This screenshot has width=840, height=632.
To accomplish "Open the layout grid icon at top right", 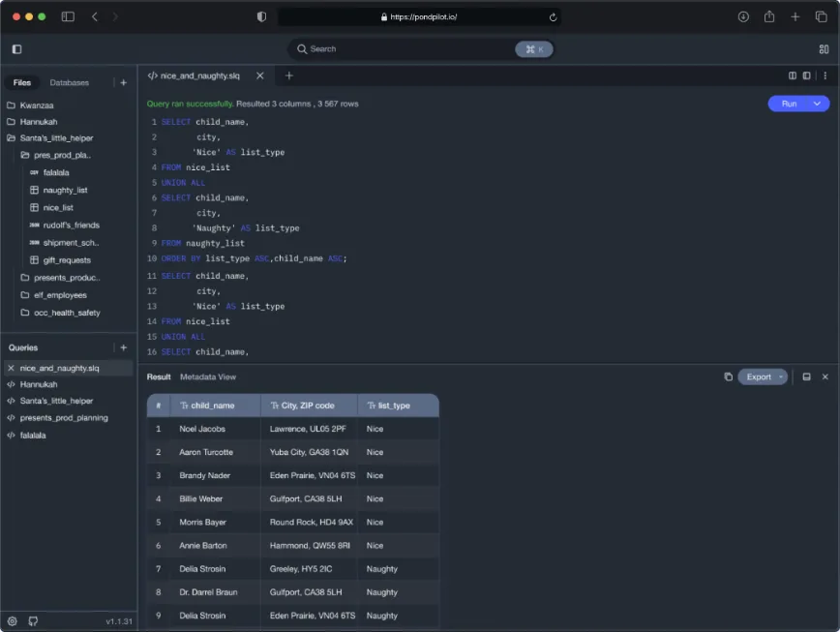I will coord(824,49).
